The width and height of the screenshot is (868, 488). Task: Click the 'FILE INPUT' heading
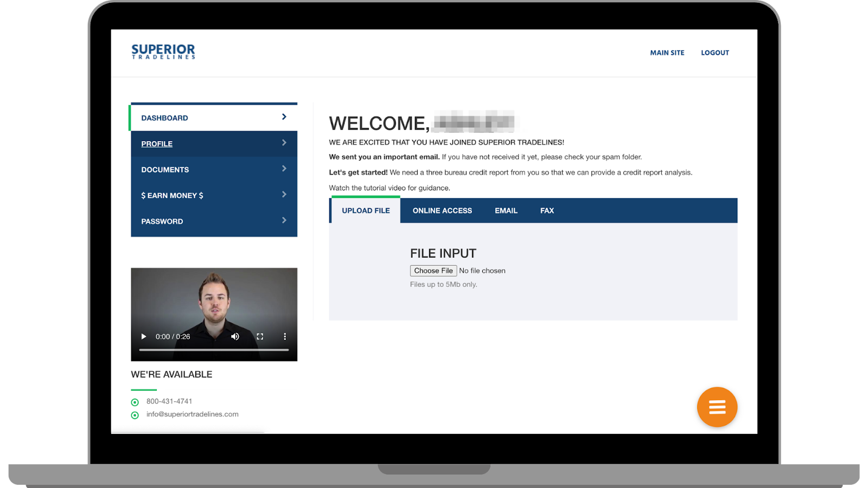point(443,253)
